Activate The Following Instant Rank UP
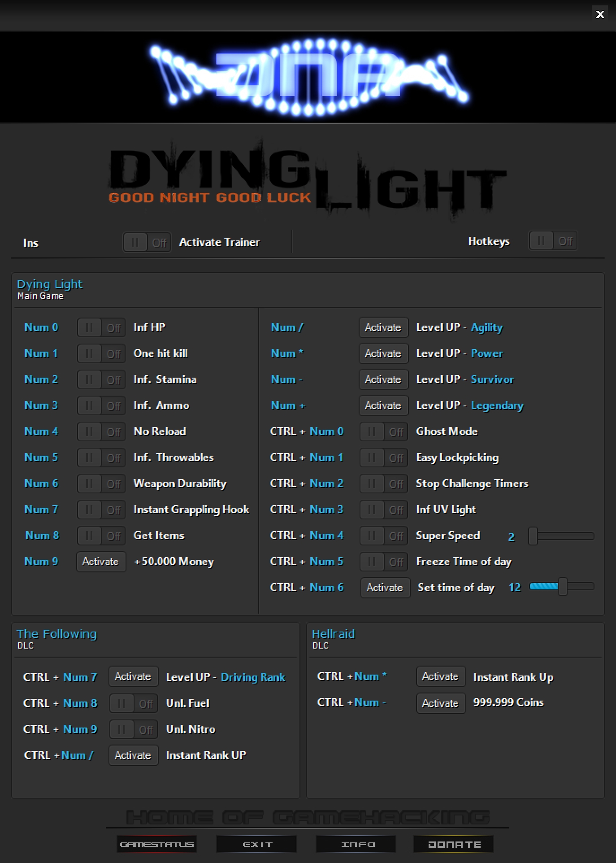Screen dimensions: 616x863 [133, 755]
